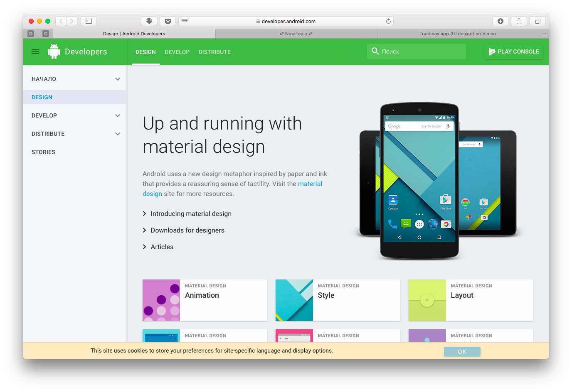The width and height of the screenshot is (572, 392).
Task: Click the Android robot Developers logo
Action: tap(54, 51)
